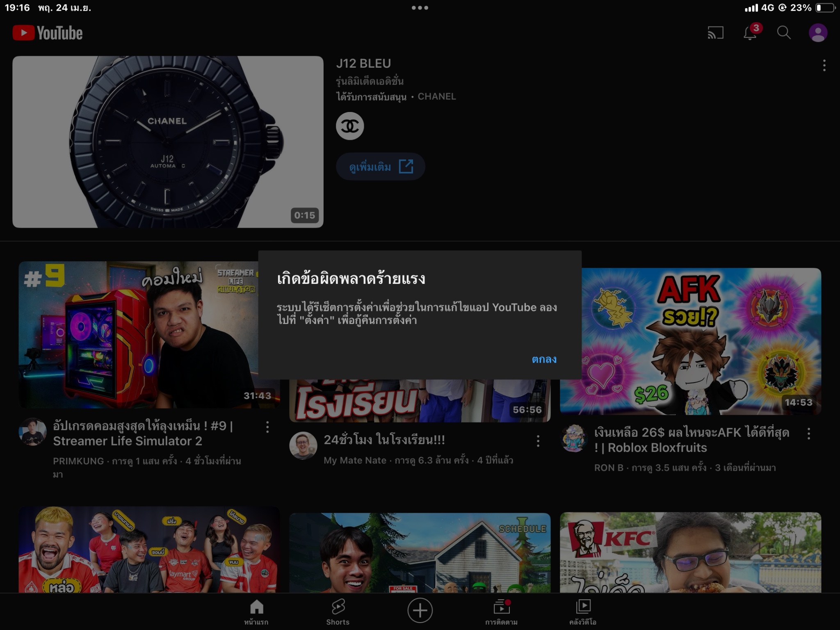
Task: Open the notifications bell
Action: pyautogui.click(x=750, y=33)
